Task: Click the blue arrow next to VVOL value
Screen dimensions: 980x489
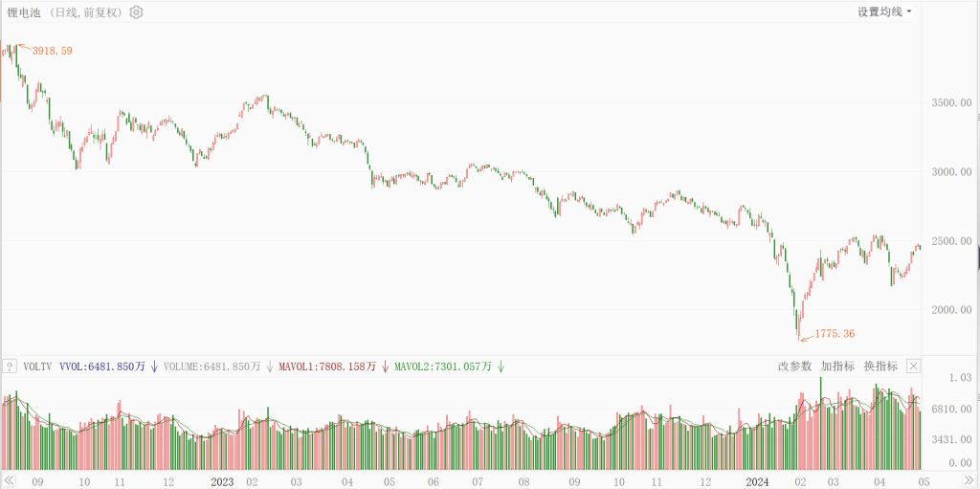Action: 154,366
